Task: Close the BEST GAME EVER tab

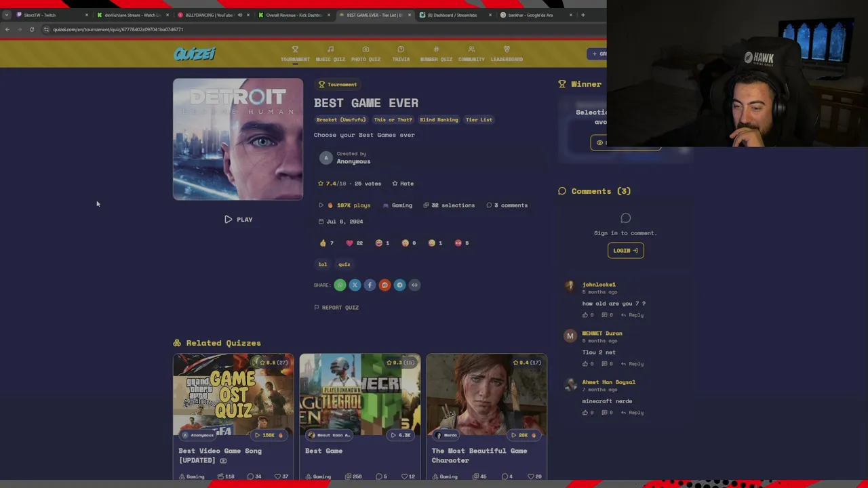Action: tap(409, 15)
